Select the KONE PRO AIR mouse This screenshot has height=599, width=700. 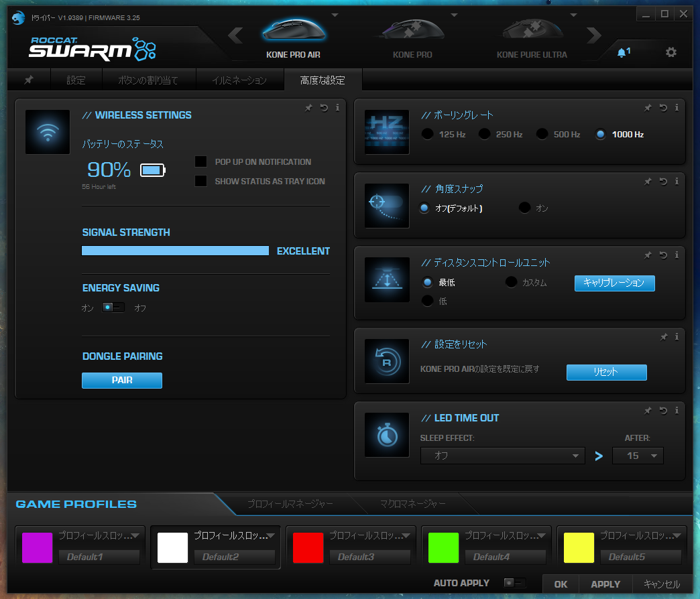click(293, 38)
